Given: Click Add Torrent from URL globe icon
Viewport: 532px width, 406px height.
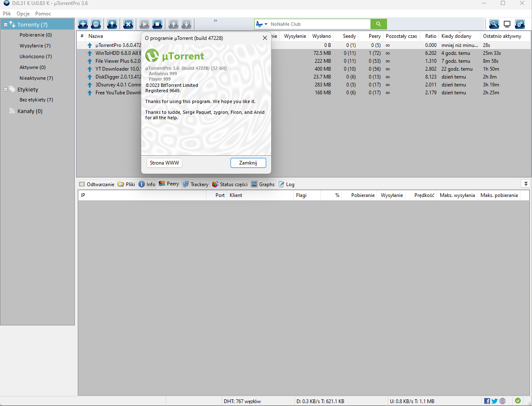Looking at the screenshot, I should pyautogui.click(x=96, y=24).
